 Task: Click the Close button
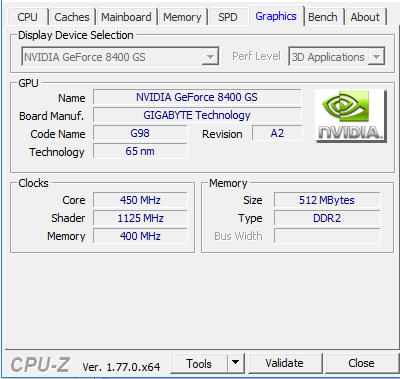point(361,363)
